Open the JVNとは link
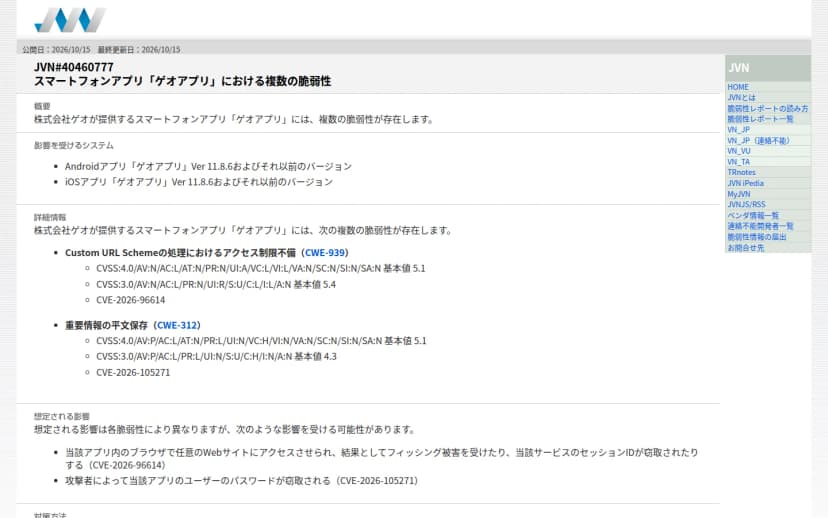The width and height of the screenshot is (828, 518). pyautogui.click(x=741, y=98)
